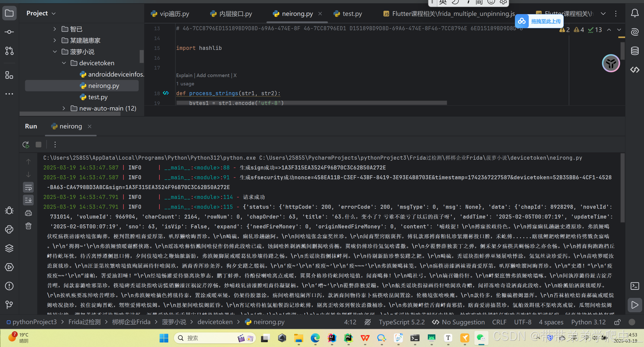The height and width of the screenshot is (347, 644).
Task: Print the run console output
Action: coord(28,213)
